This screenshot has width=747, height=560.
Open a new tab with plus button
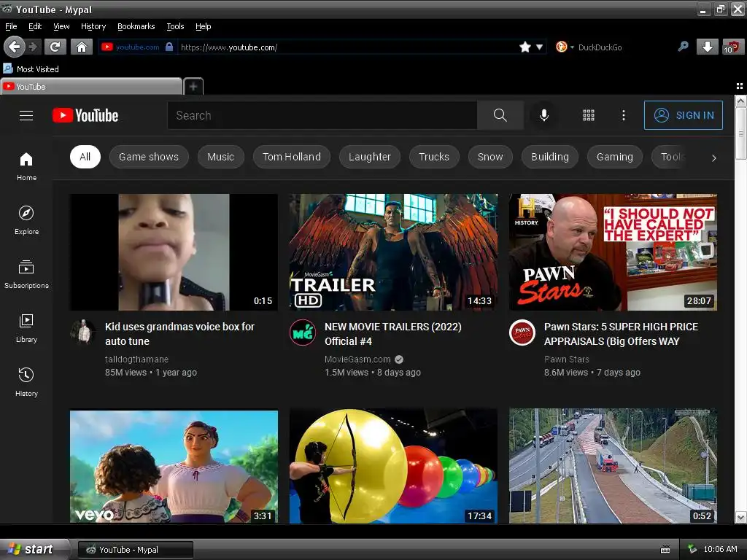click(193, 86)
